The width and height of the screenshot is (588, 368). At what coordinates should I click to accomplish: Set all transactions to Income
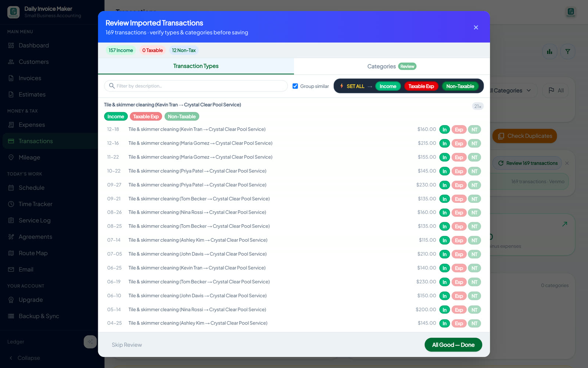[388, 86]
